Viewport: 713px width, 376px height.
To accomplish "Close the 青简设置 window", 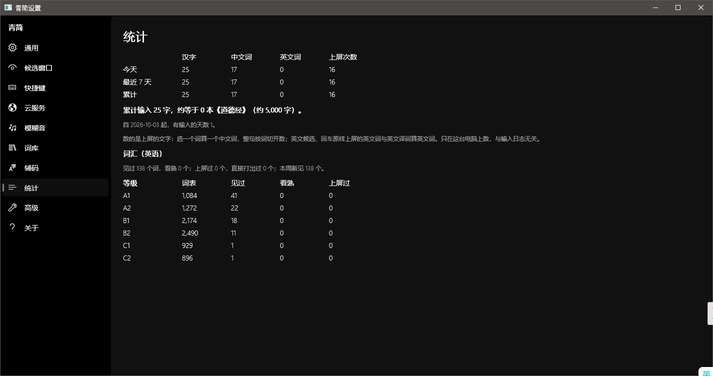I will tap(701, 8).
